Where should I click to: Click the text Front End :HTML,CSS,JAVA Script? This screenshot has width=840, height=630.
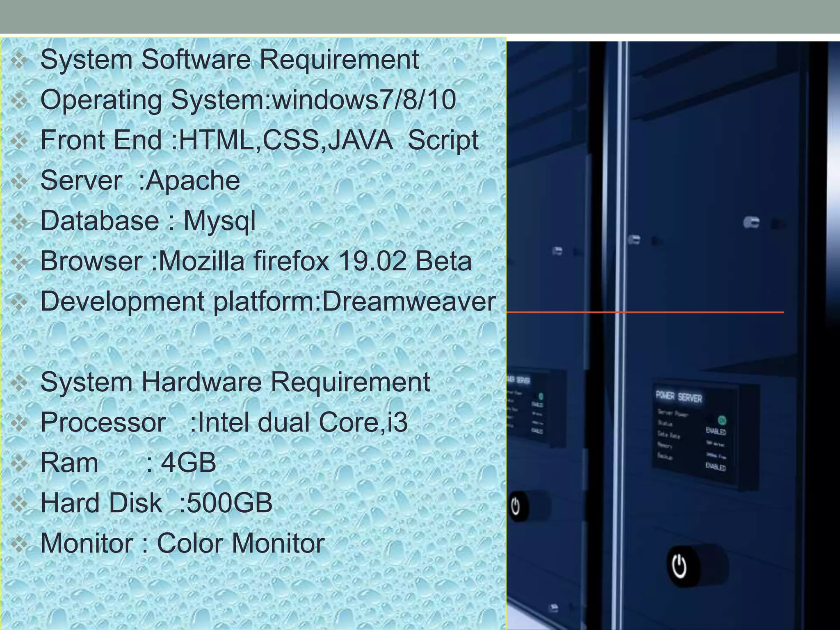(259, 140)
